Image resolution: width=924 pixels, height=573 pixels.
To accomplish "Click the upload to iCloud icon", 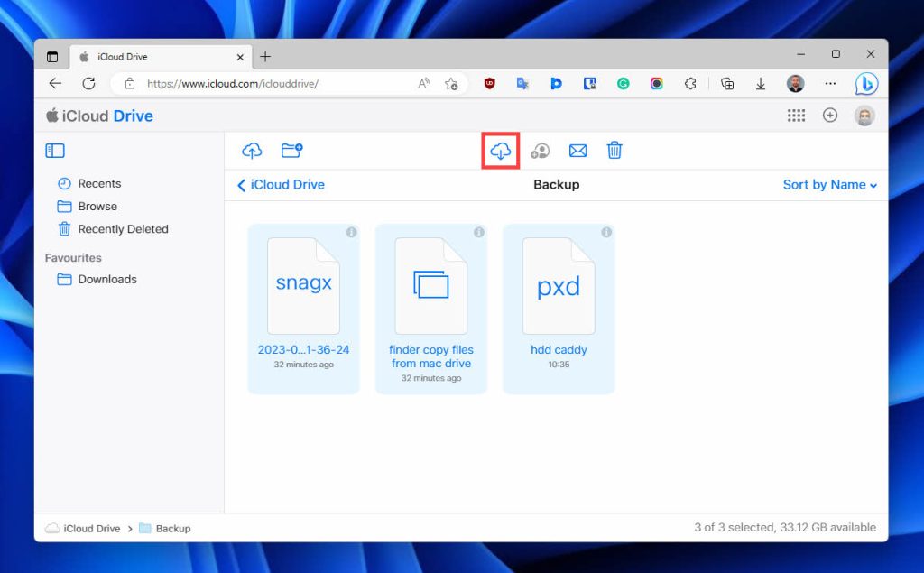I will (252, 151).
